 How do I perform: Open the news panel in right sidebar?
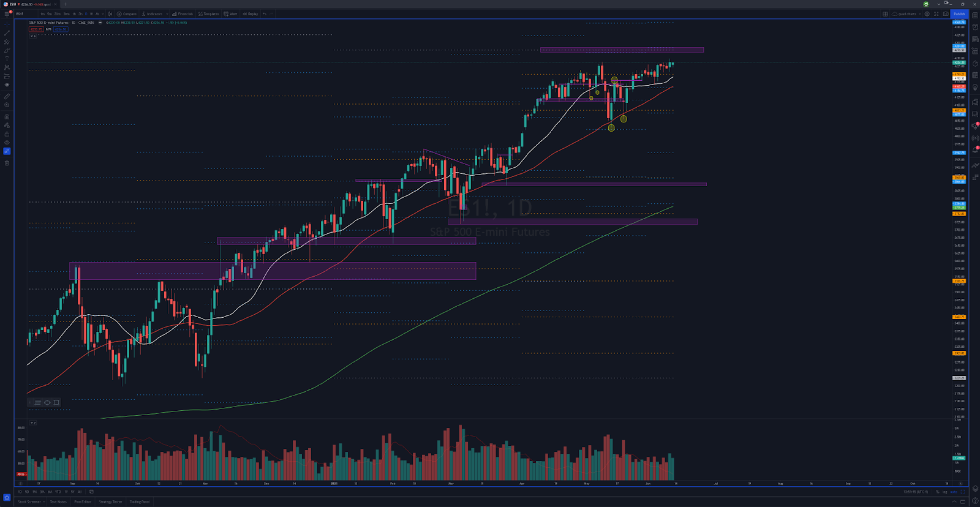point(975,39)
